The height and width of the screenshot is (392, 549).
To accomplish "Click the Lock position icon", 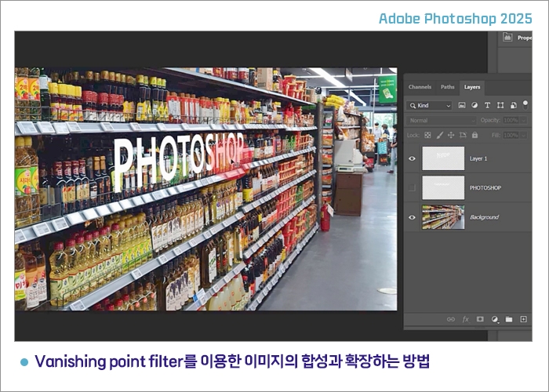I will pos(451,135).
